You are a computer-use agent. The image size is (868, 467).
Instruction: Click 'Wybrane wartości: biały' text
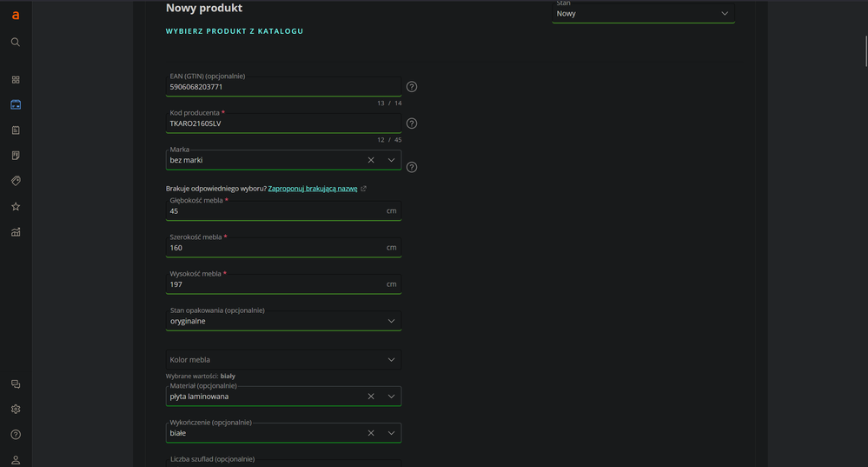(201, 377)
